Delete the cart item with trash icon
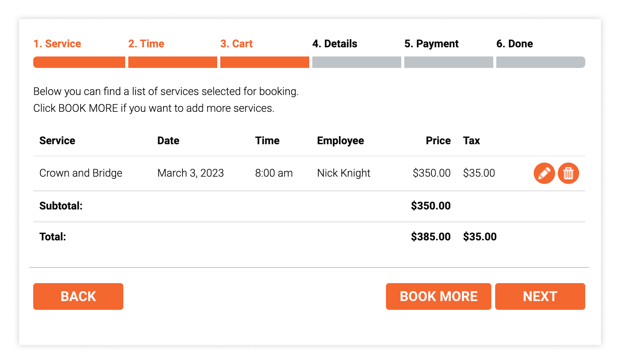This screenshot has height=364, width=620. coord(568,173)
